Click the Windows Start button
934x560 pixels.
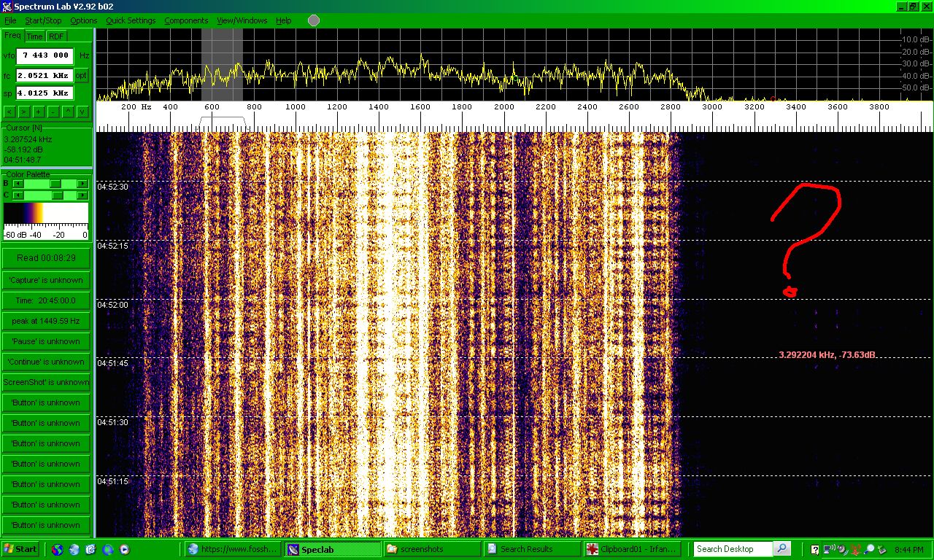coord(21,549)
